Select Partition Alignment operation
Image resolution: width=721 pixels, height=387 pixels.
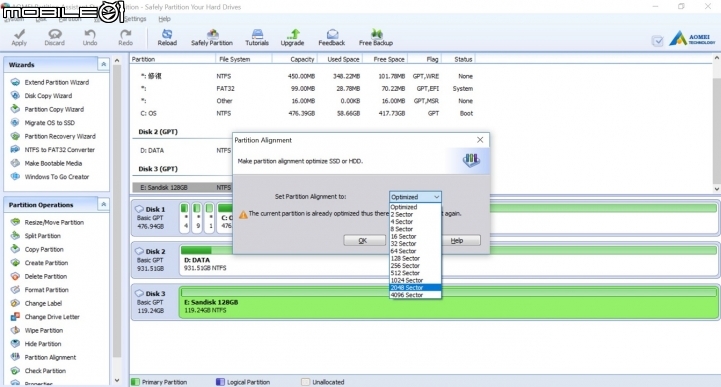50,357
